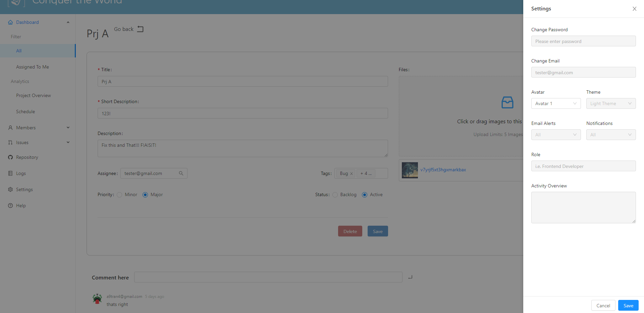Click the Change Email input field
644x313 pixels.
[x=583, y=72]
